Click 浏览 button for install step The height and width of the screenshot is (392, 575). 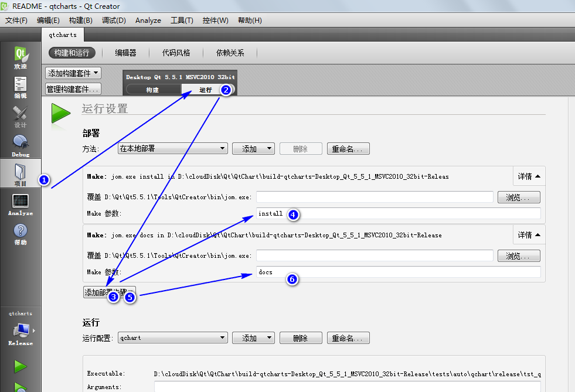pos(519,197)
